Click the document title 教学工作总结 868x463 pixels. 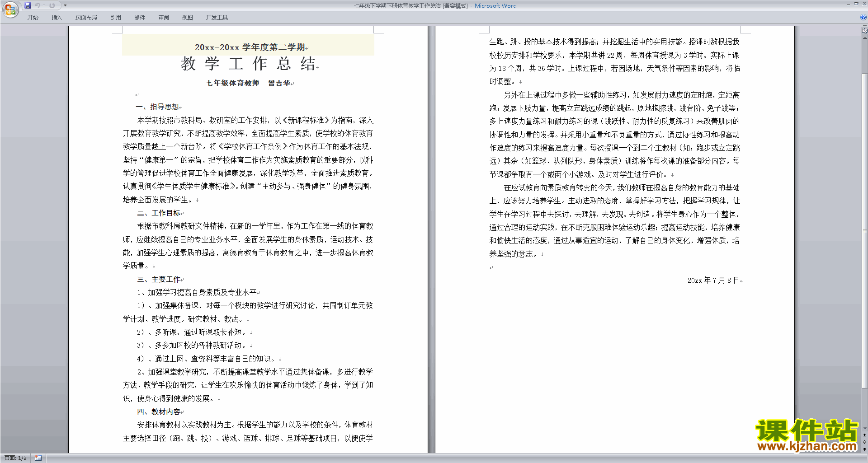point(248,64)
